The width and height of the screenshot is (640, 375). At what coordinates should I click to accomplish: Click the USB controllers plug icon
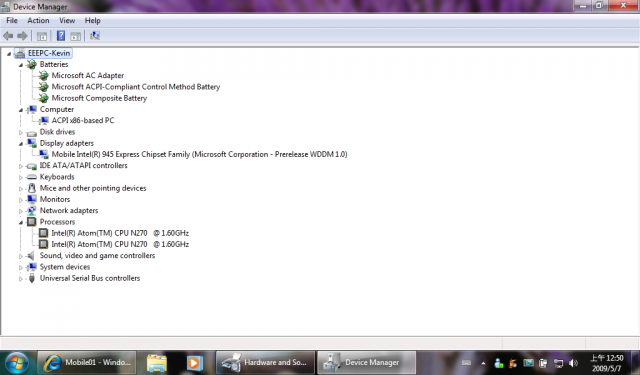point(31,278)
